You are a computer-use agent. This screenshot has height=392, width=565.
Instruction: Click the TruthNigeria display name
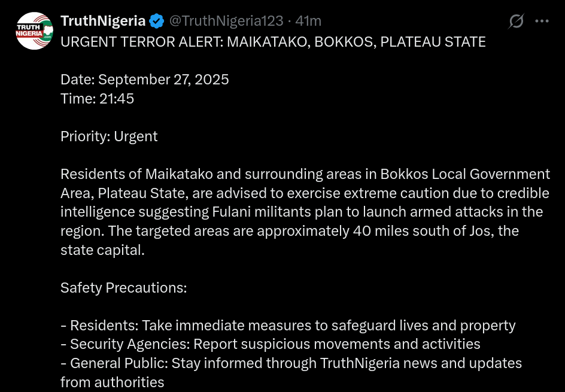pos(103,22)
